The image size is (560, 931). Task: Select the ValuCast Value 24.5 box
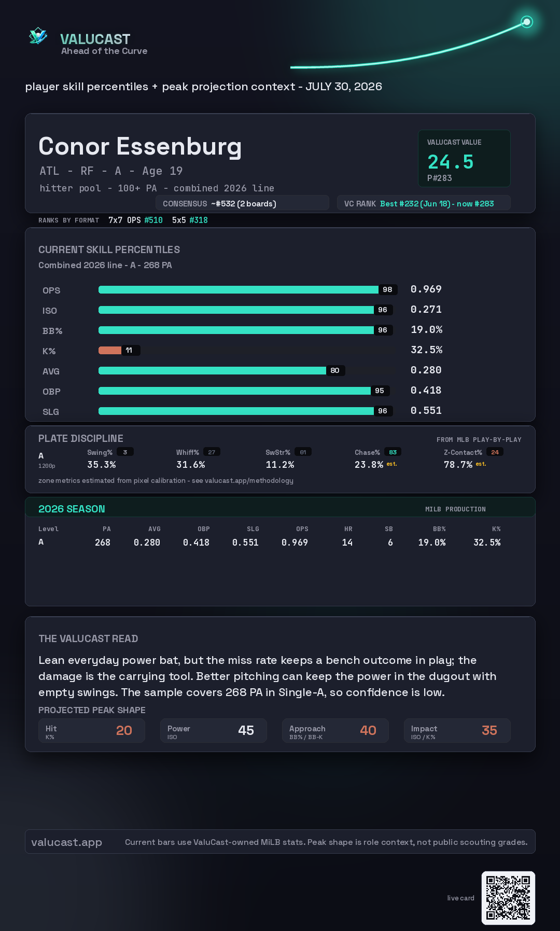464,158
